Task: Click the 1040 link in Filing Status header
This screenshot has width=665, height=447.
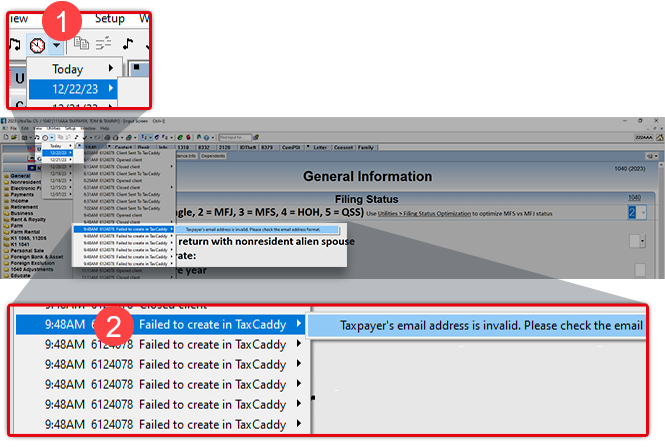Action: pos(634,198)
